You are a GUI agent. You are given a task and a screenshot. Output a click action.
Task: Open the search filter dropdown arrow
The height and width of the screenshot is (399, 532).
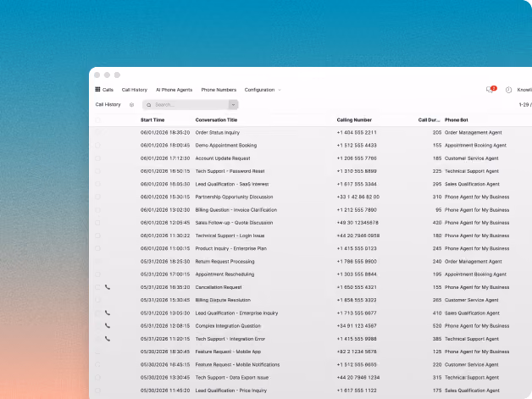[x=233, y=105]
